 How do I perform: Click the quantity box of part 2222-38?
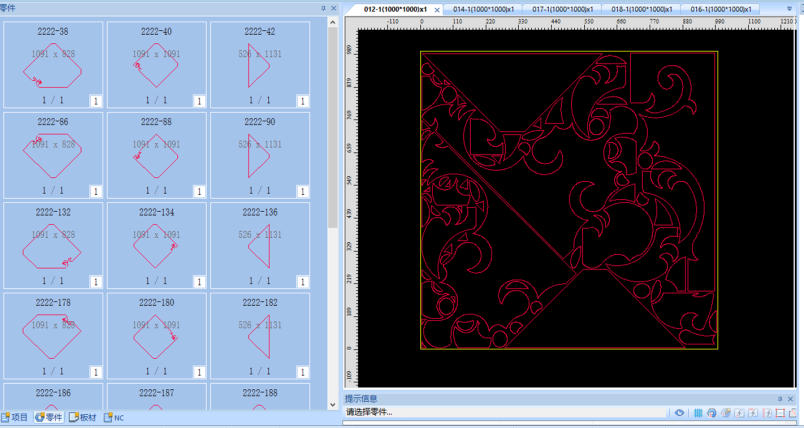[96, 101]
